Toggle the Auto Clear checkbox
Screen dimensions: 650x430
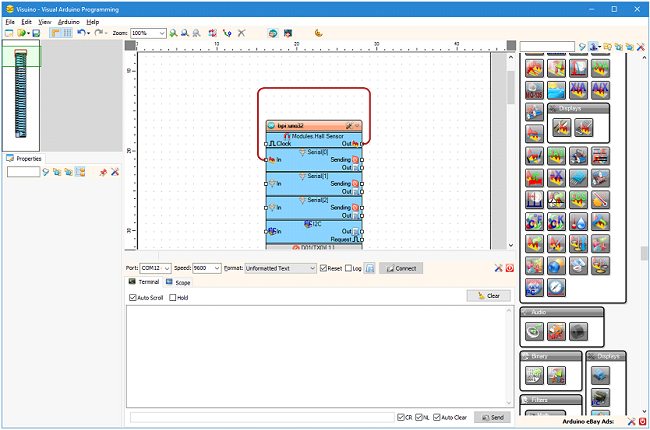point(437,417)
